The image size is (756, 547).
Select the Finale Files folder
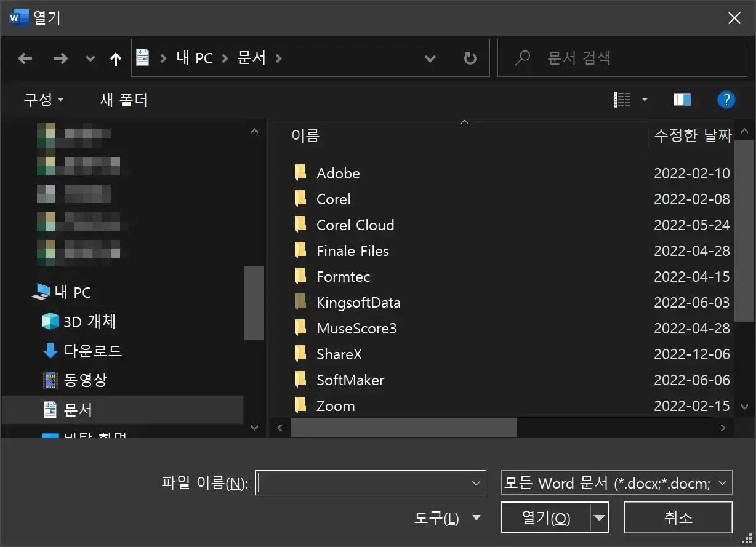(353, 251)
